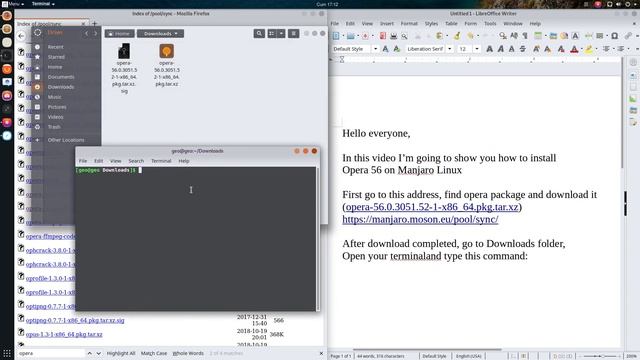Toggle Formatting Marks pilcrow icon

click(525, 36)
